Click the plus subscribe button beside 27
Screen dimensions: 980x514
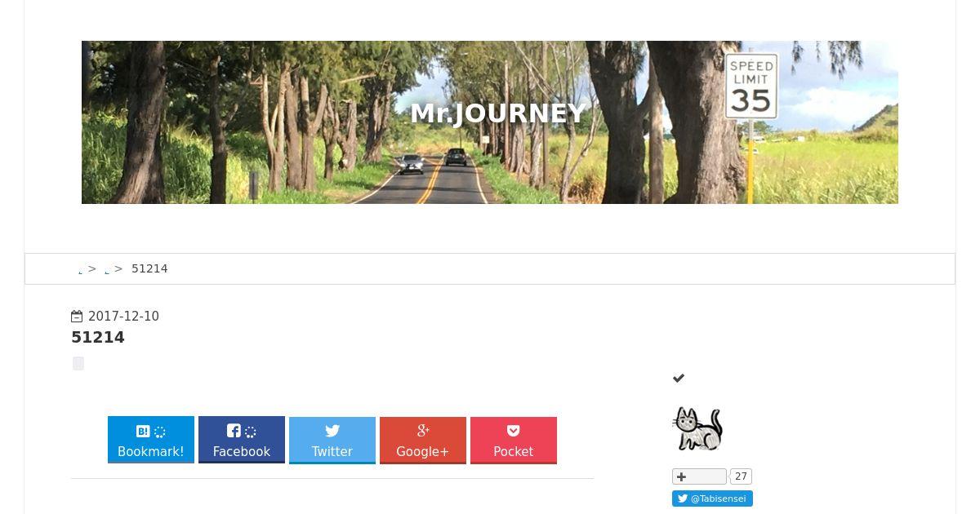coord(699,476)
